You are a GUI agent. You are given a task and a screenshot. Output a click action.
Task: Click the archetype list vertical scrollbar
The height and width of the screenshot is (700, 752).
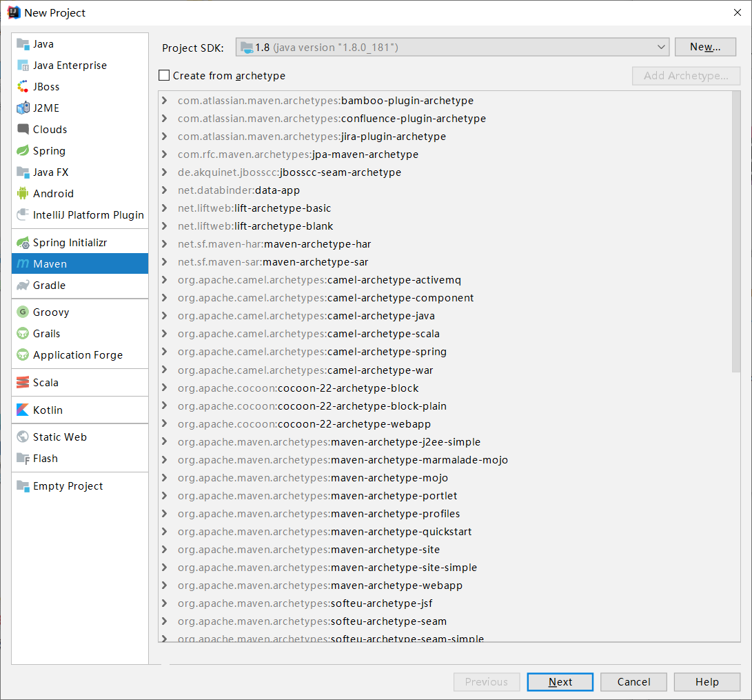(x=736, y=231)
